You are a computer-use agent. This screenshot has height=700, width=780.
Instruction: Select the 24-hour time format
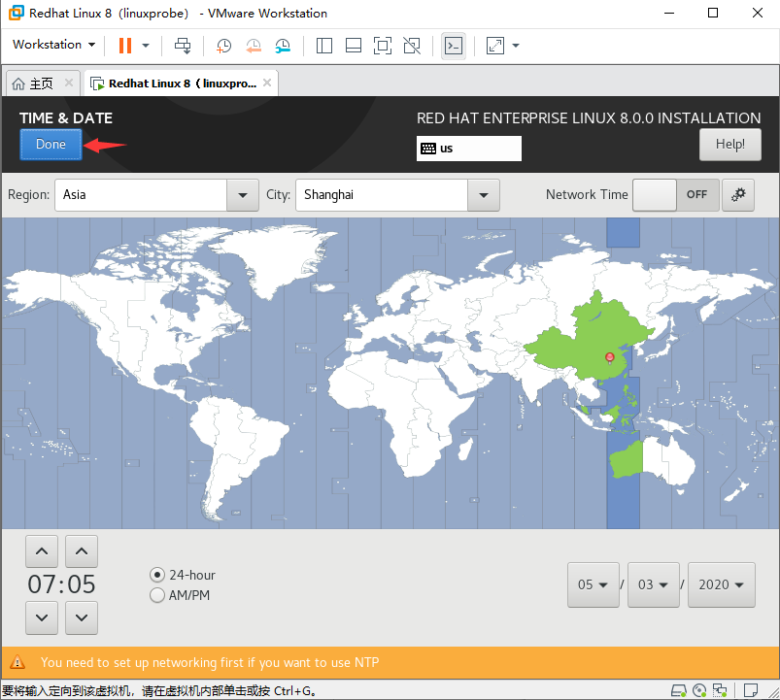pyautogui.click(x=183, y=575)
